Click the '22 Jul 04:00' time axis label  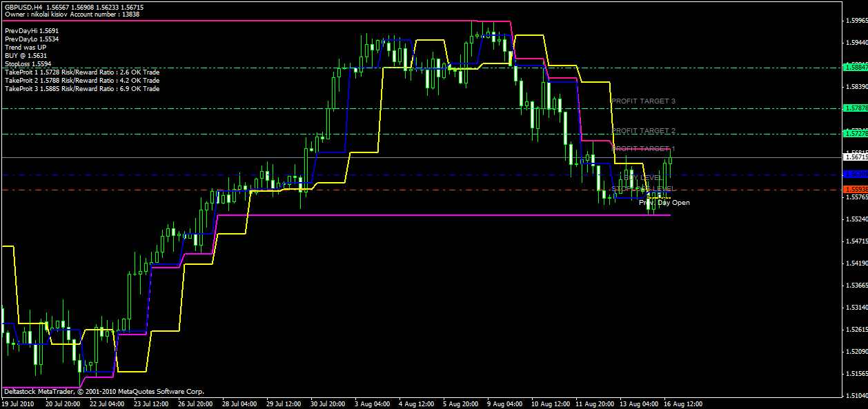tap(108, 403)
